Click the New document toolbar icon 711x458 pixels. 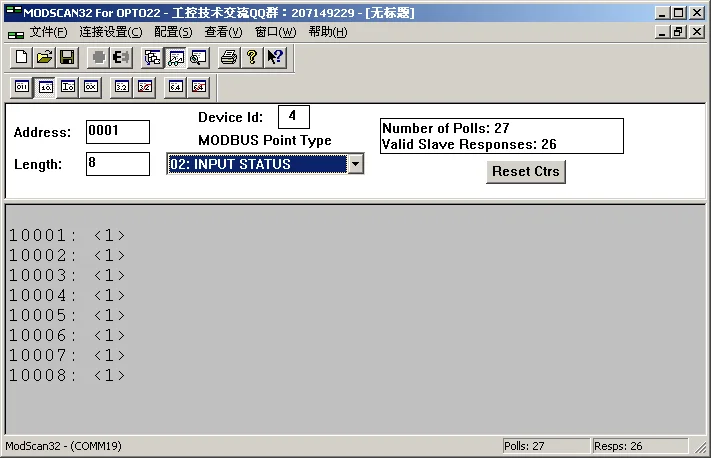(21, 58)
